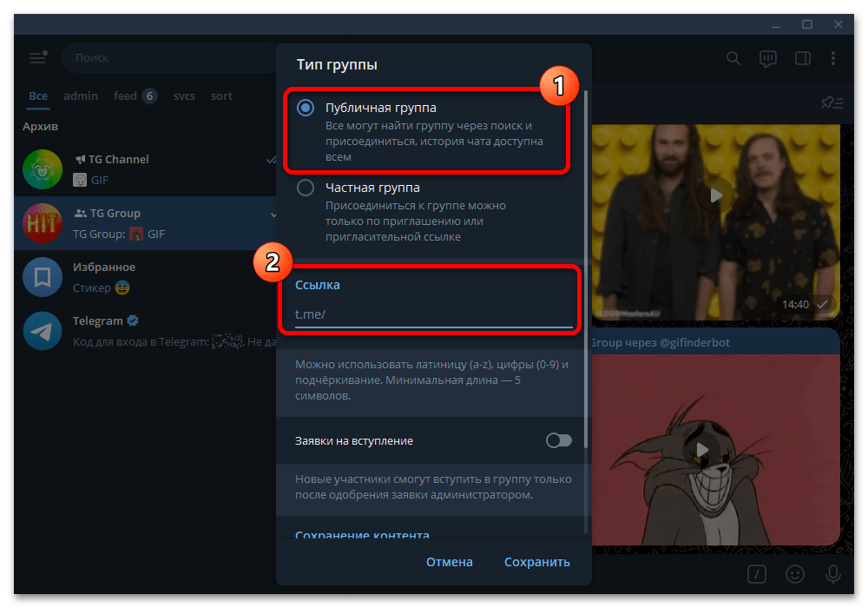The height and width of the screenshot is (608, 868).
Task: Open the Архив archive section
Action: pos(41,126)
